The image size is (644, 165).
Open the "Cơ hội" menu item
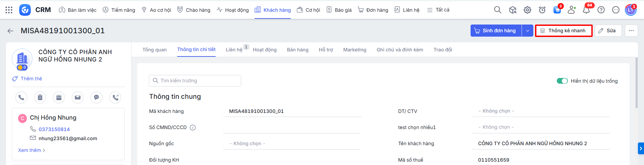click(x=309, y=10)
